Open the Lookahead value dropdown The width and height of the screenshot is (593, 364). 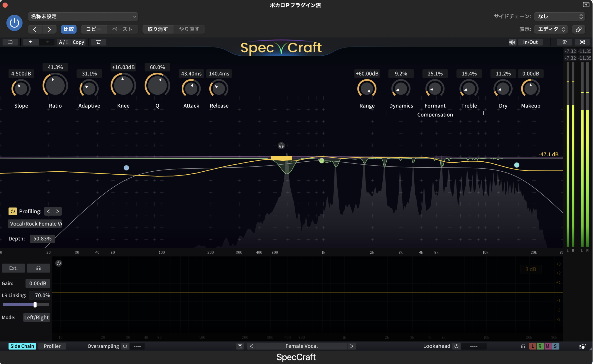[473, 346]
